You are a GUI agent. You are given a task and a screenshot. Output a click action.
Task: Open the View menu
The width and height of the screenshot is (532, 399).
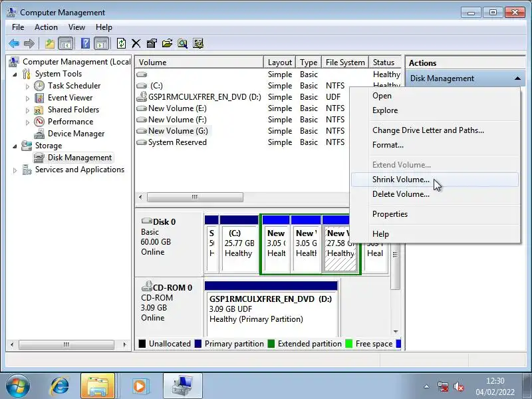tap(76, 27)
